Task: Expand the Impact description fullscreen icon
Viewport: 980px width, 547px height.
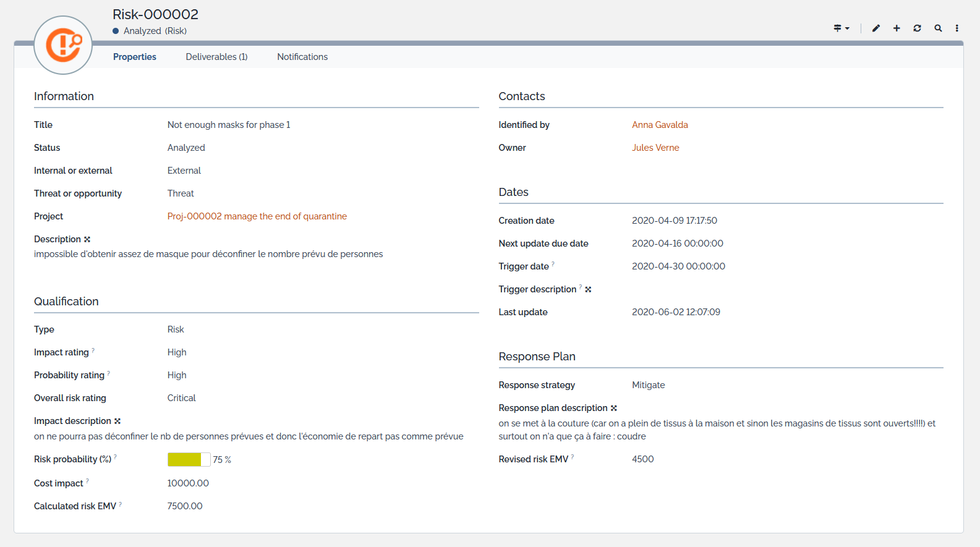Action: [117, 422]
